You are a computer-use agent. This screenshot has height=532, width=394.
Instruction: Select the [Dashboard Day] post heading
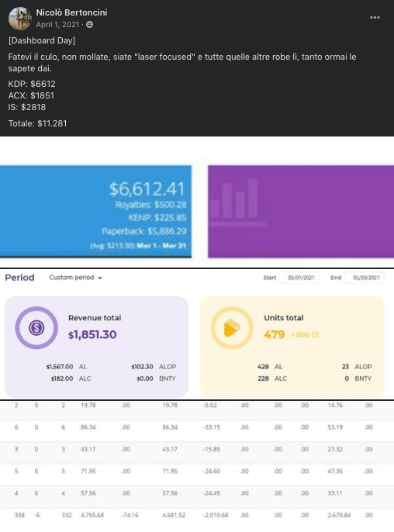click(x=42, y=40)
